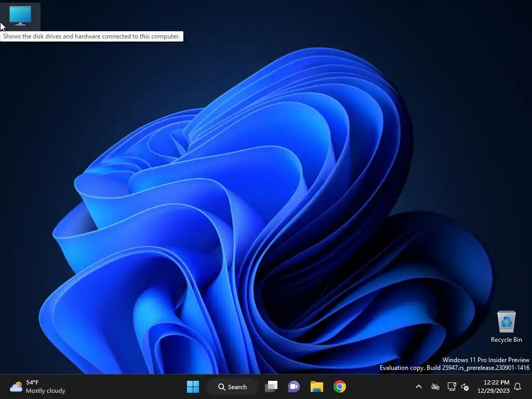Screen dimensions: 532x399
Task: Launch the Teams Chat taskbar icon
Action: [x=294, y=387]
